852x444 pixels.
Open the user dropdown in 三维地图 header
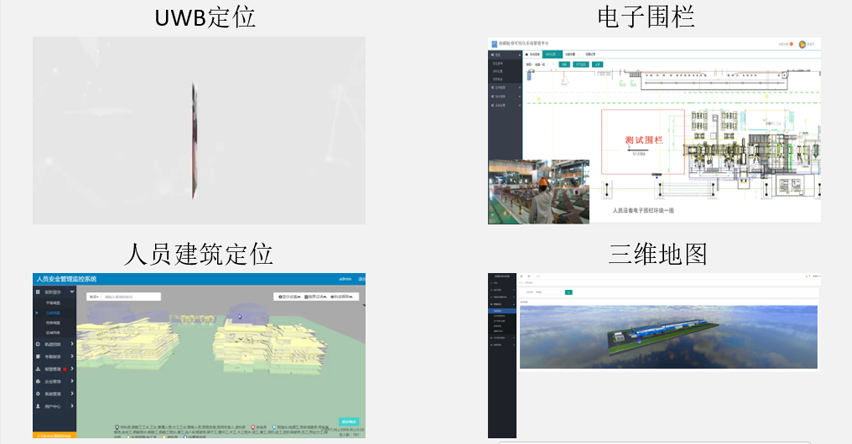(816, 276)
